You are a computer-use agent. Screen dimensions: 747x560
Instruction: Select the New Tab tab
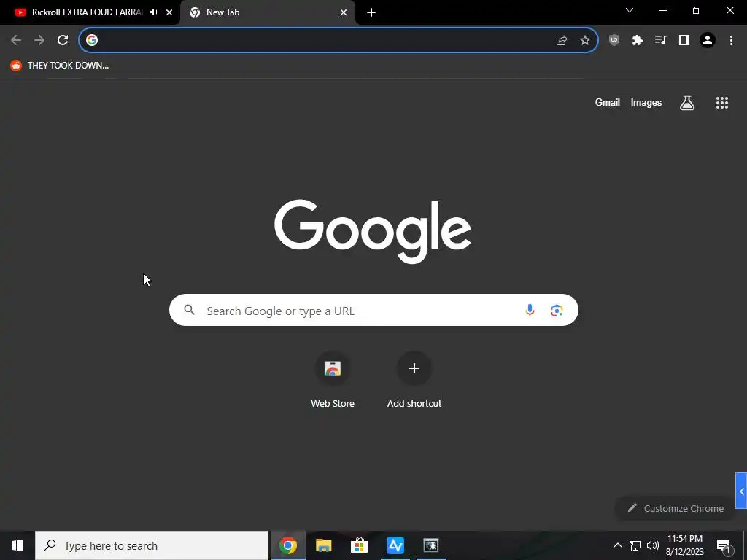(x=267, y=12)
